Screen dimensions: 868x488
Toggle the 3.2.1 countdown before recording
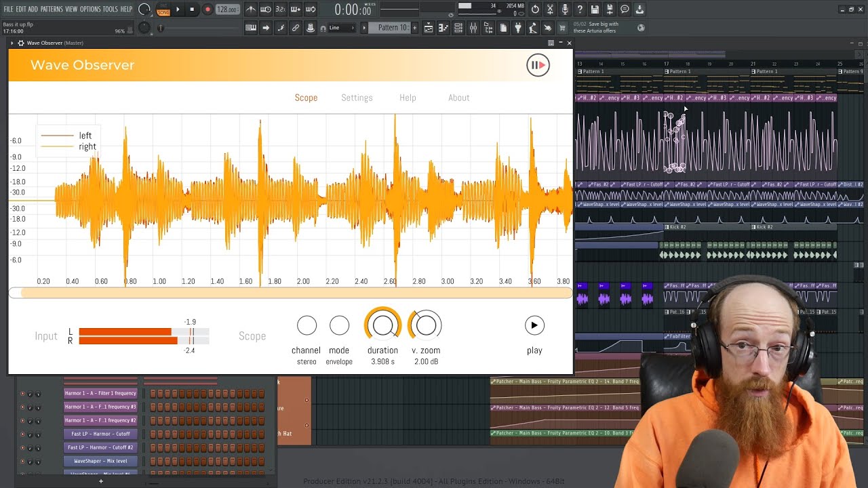click(281, 9)
